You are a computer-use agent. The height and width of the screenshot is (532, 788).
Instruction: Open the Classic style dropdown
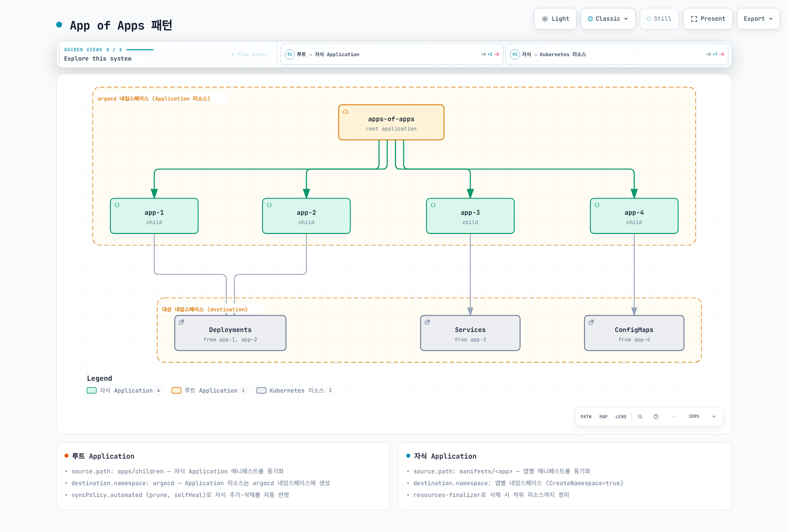(608, 19)
